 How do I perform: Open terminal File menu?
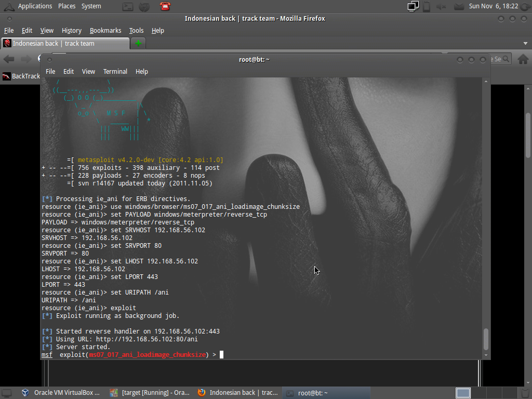coord(50,72)
